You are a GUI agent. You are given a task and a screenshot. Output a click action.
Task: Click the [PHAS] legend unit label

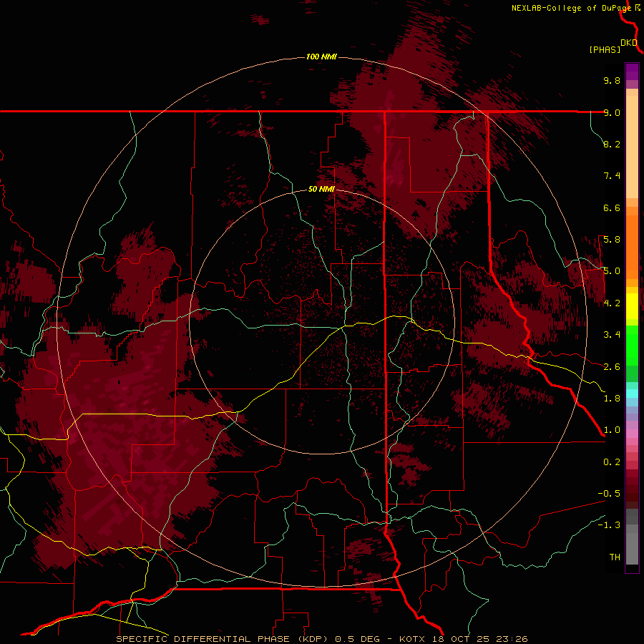tap(605, 49)
